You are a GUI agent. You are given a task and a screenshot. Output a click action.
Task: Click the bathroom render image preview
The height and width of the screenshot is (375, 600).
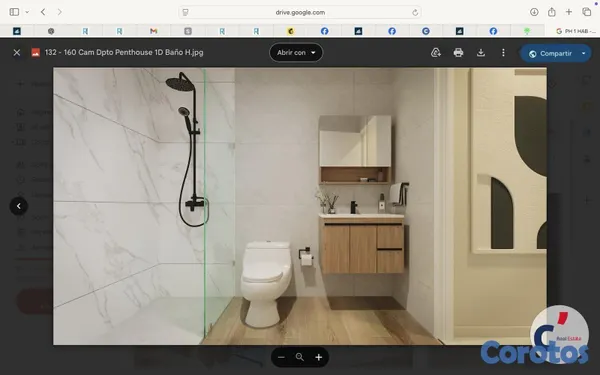point(300,206)
